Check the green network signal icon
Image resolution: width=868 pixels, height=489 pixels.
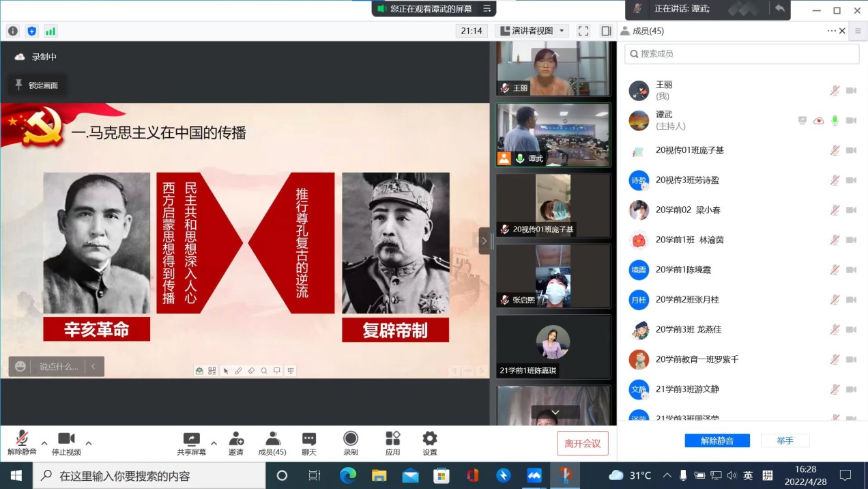pyautogui.click(x=50, y=31)
